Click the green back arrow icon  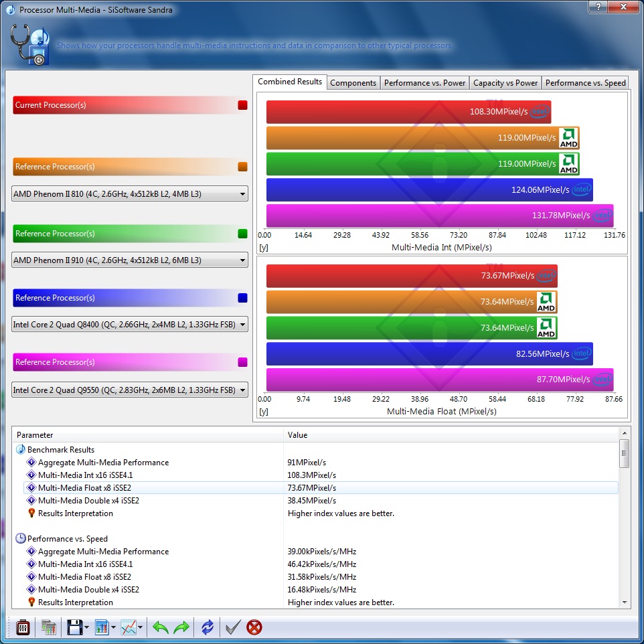[x=160, y=627]
